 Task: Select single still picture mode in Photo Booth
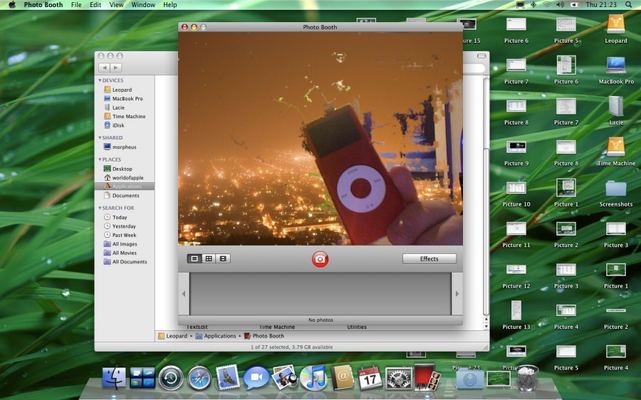tap(194, 258)
